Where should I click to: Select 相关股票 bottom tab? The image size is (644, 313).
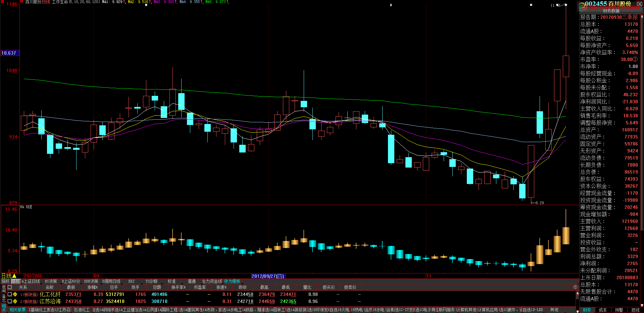(x=17, y=310)
